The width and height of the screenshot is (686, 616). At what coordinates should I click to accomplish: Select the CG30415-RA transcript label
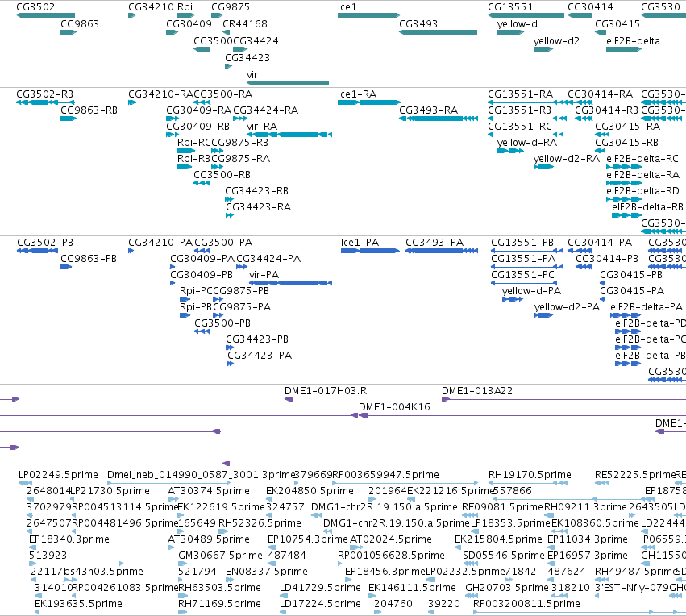(x=627, y=127)
